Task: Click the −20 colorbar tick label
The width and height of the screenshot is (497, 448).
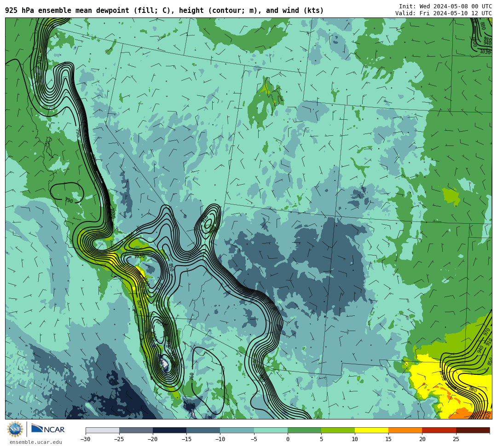Action: pos(153,439)
